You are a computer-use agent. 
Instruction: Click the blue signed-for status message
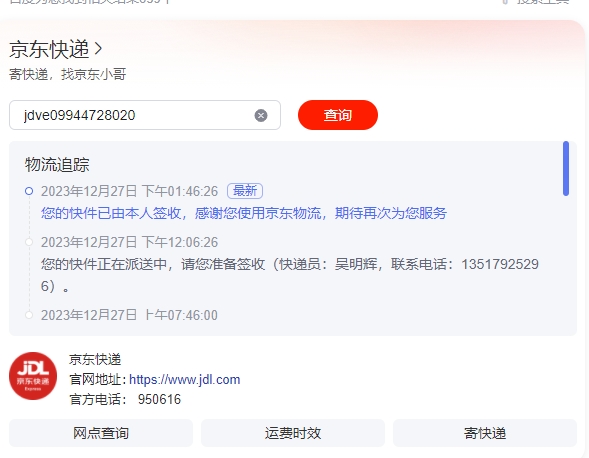click(244, 213)
